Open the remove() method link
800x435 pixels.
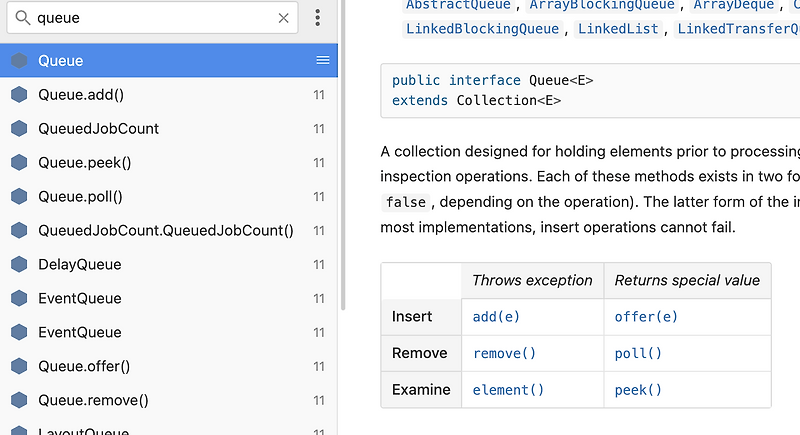504,354
